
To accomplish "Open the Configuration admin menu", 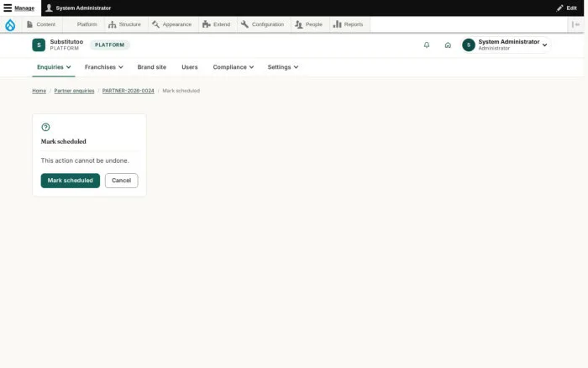I will (x=262, y=24).
